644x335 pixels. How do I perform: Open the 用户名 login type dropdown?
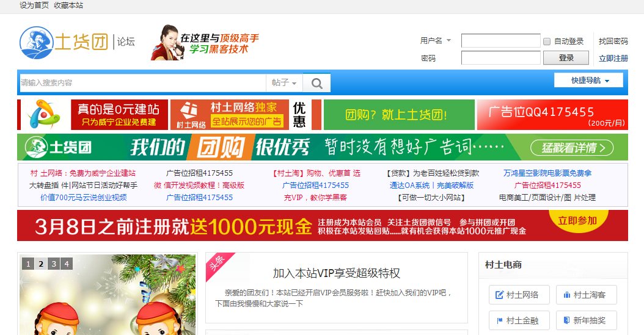(x=436, y=41)
